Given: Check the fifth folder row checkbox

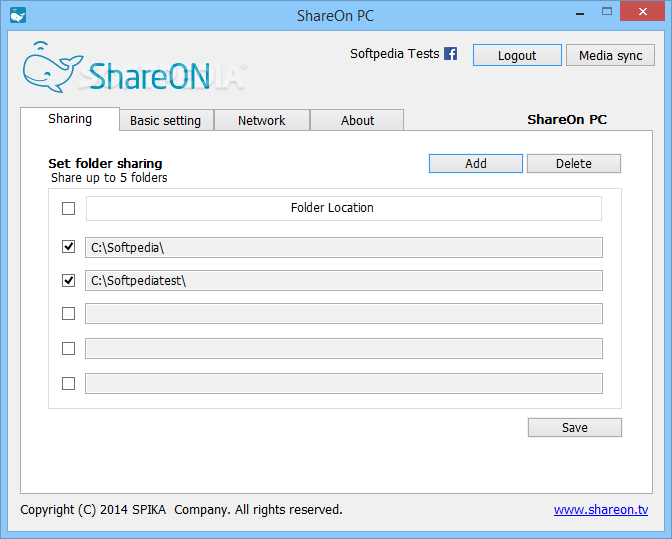Looking at the screenshot, I should [x=69, y=383].
